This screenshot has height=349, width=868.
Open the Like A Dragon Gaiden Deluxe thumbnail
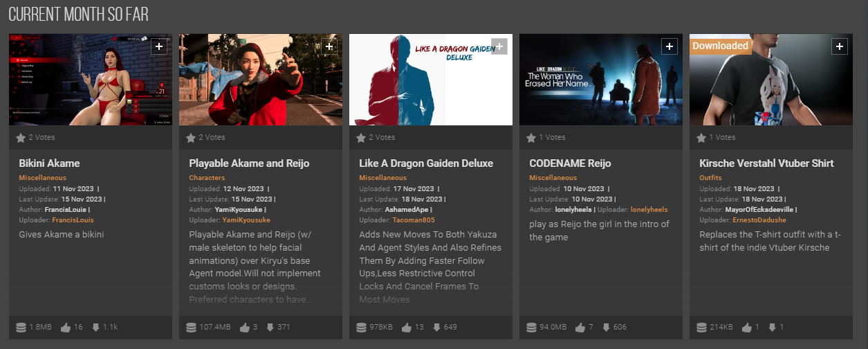[x=431, y=80]
